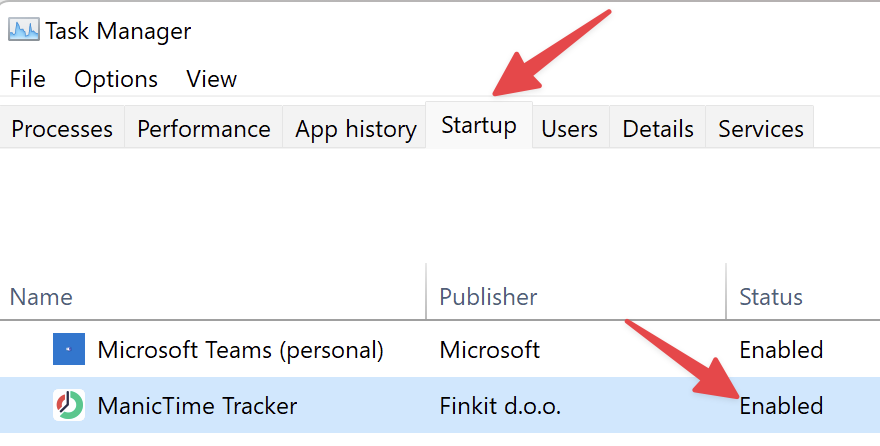Screen dimensions: 880x446
Task: Select the Microsoft Teams app icon
Action: tap(69, 349)
